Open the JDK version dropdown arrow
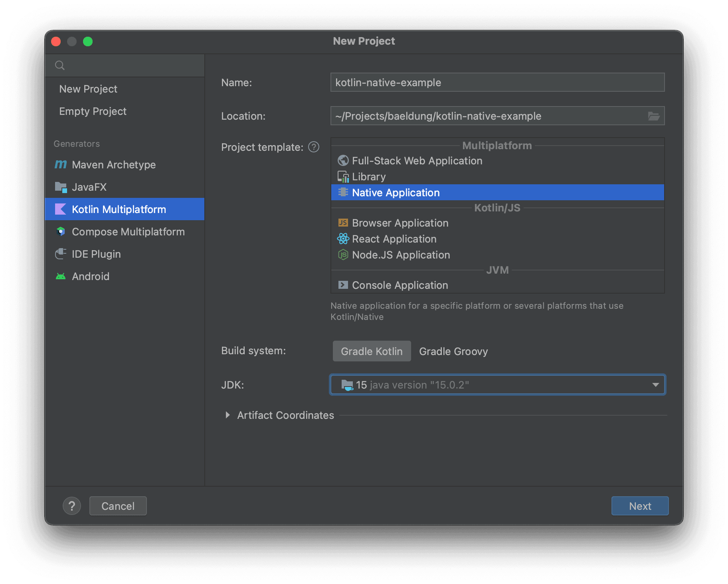 tap(655, 385)
